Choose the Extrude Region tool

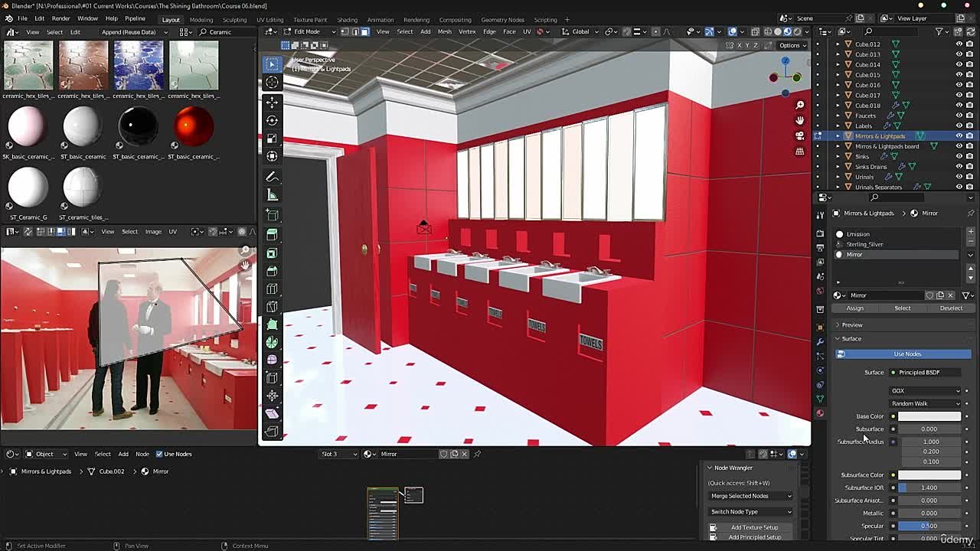(x=272, y=234)
